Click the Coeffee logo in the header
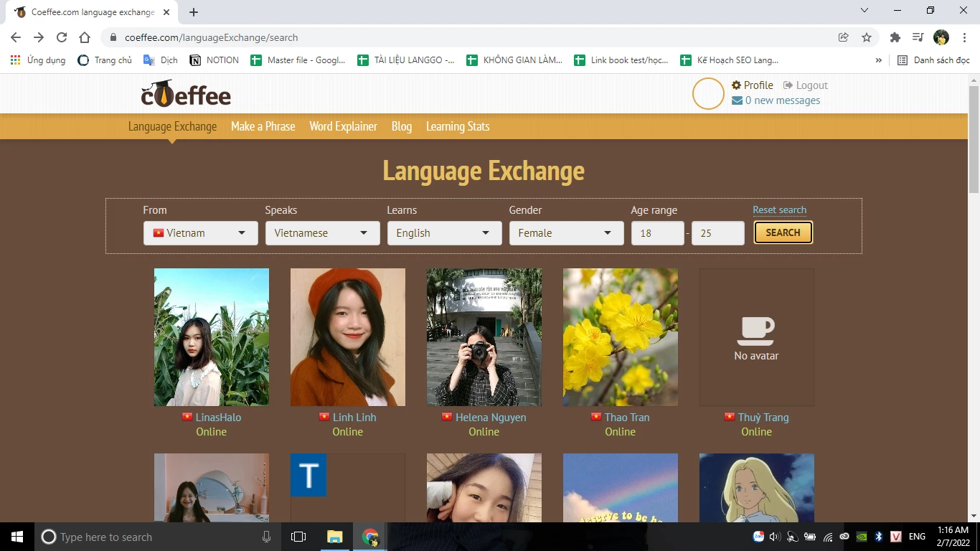 tap(186, 94)
